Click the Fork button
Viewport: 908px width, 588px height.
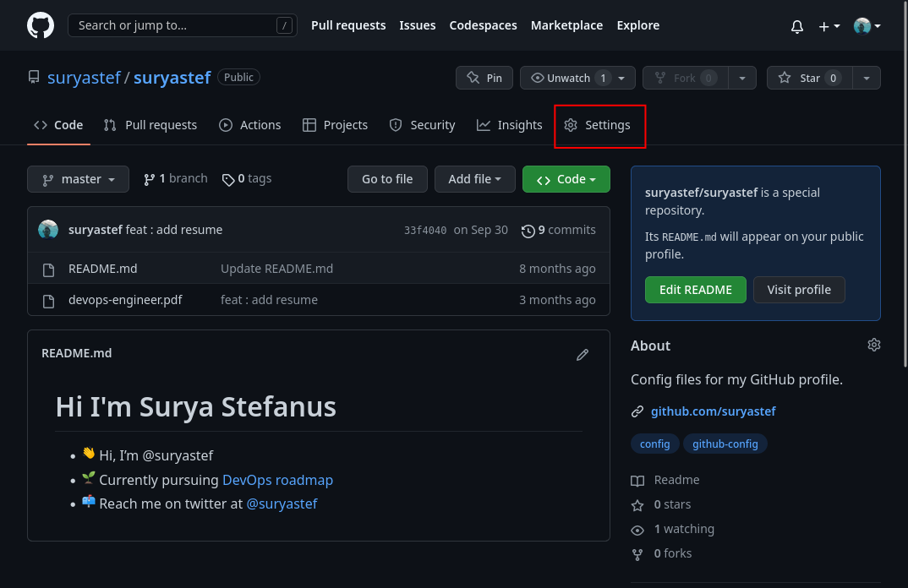pos(685,78)
